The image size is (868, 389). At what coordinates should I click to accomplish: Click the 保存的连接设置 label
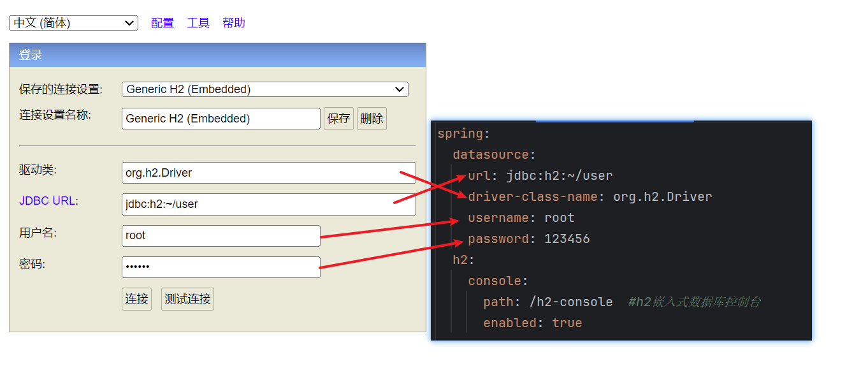click(x=61, y=89)
